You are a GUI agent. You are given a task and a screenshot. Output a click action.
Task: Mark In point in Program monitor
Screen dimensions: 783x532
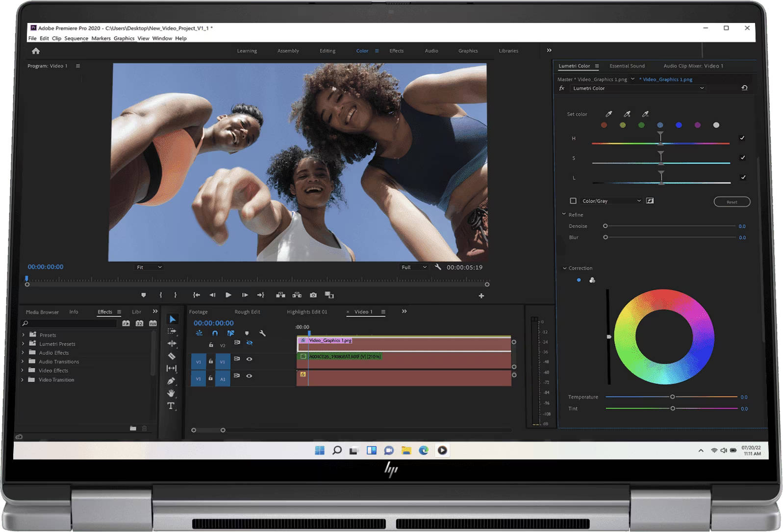coord(161,295)
